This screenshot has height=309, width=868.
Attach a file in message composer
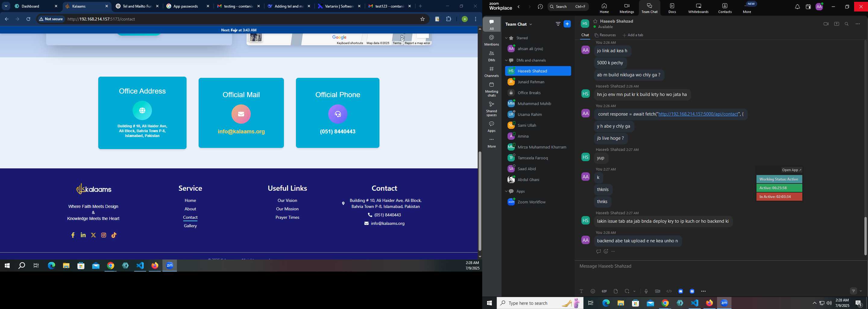coord(616,291)
